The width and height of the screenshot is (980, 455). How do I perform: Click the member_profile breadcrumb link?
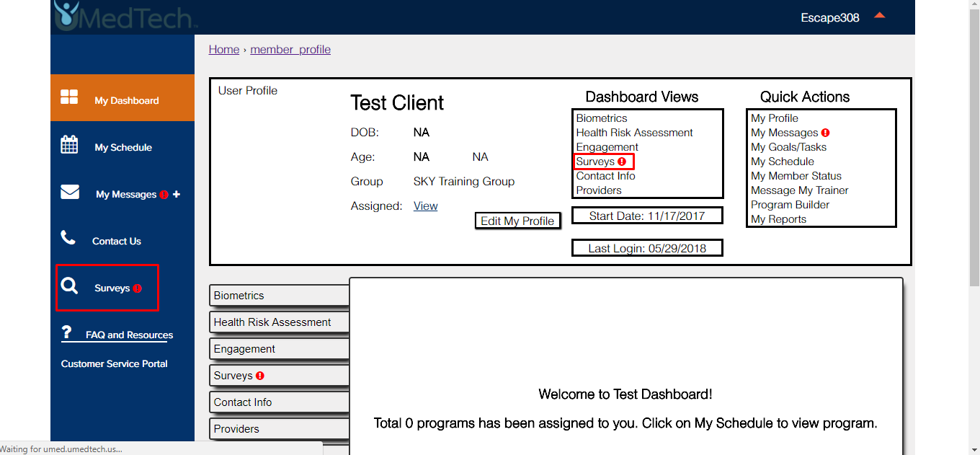tap(290, 50)
